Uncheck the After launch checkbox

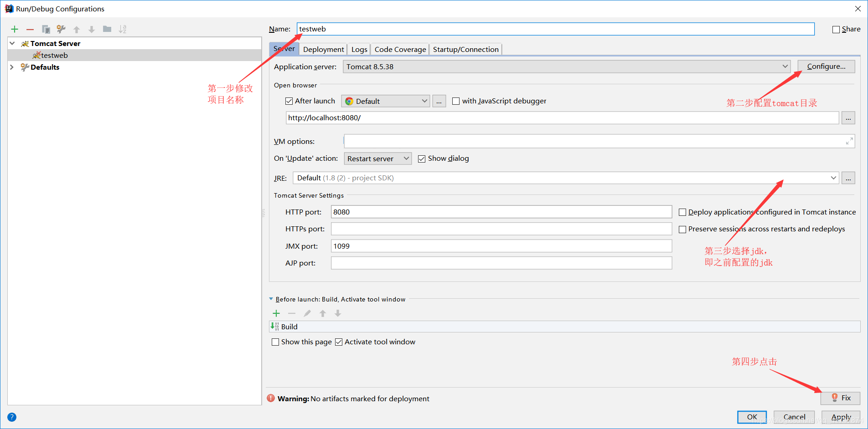[289, 101]
